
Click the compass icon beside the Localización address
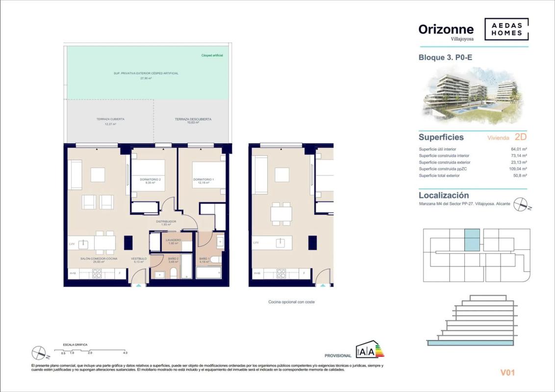[522, 204]
